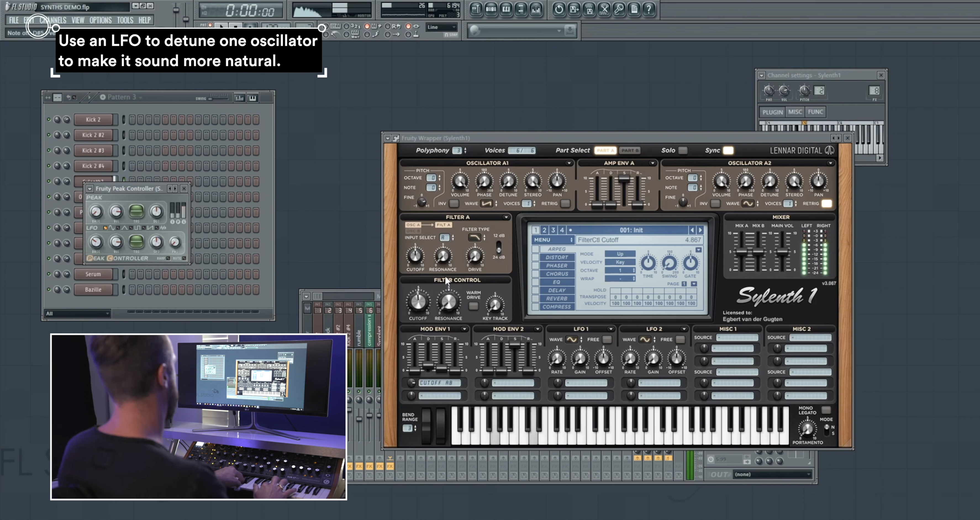Screen dimensions: 980x520
Task: Open the Browser panel icon in toolbar
Action: (521, 9)
